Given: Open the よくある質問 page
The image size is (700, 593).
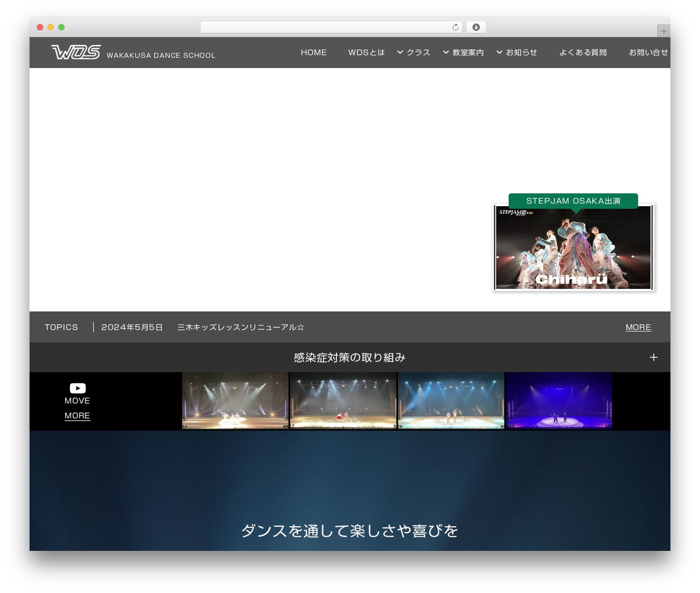Looking at the screenshot, I should [x=583, y=53].
